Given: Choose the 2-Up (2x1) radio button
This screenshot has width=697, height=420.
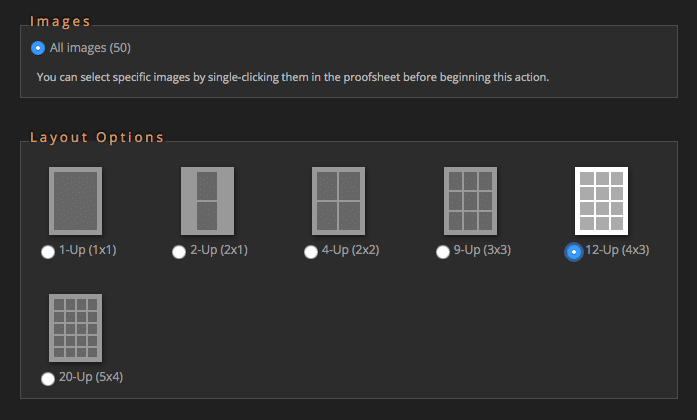Looking at the screenshot, I should point(179,252).
